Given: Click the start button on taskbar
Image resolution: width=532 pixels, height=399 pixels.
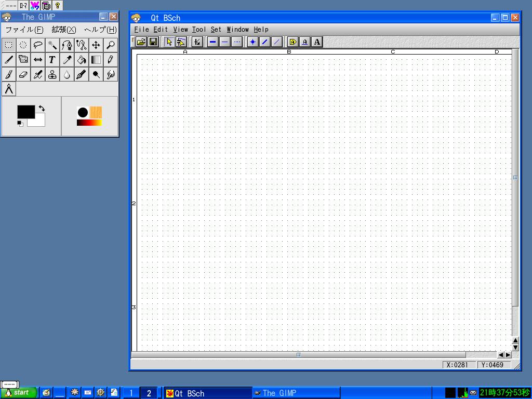Looking at the screenshot, I should click(19, 393).
